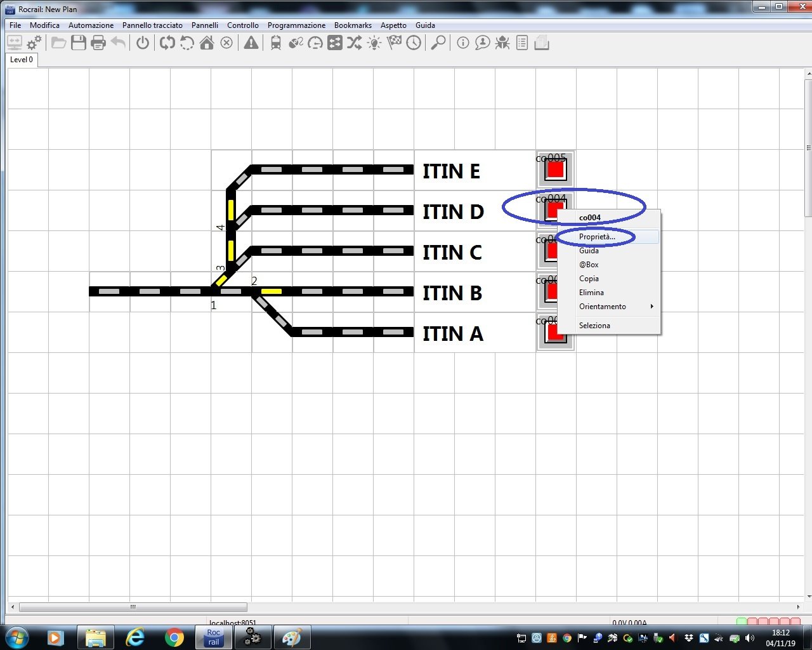Select the Level 0 tab
This screenshot has width=812, height=650.
pos(22,60)
